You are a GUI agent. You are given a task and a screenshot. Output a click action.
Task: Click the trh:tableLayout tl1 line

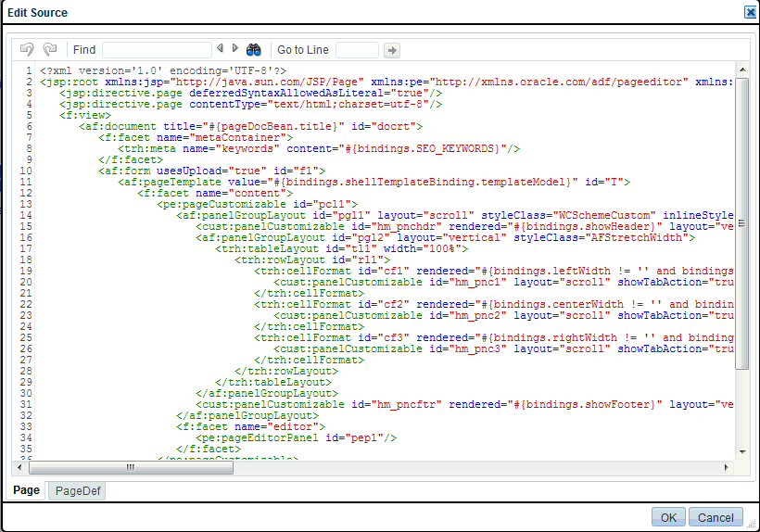pyautogui.click(x=342, y=249)
